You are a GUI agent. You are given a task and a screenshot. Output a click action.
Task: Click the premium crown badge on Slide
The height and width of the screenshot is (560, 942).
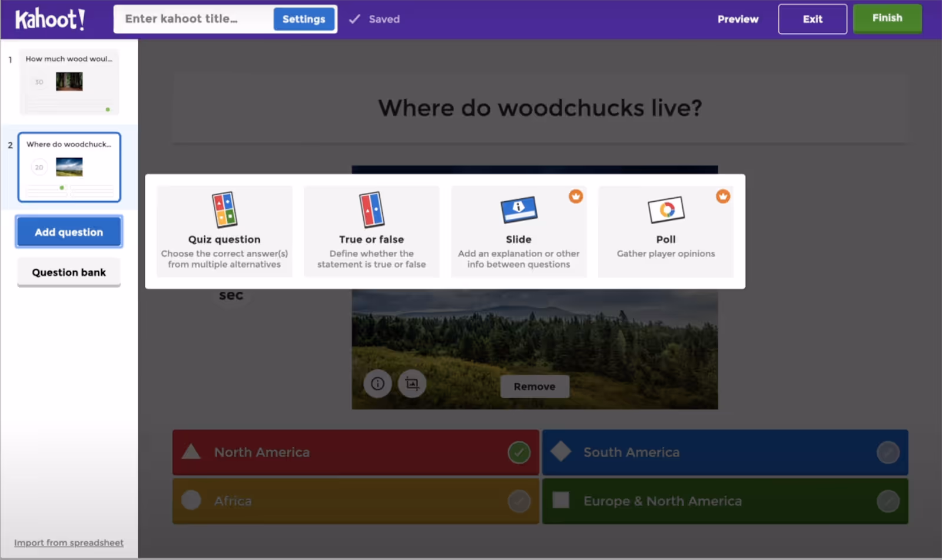click(576, 196)
